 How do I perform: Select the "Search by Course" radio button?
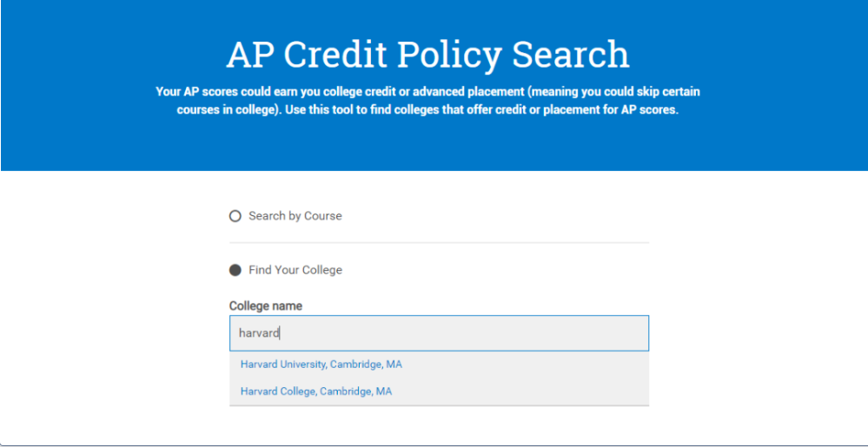(235, 216)
